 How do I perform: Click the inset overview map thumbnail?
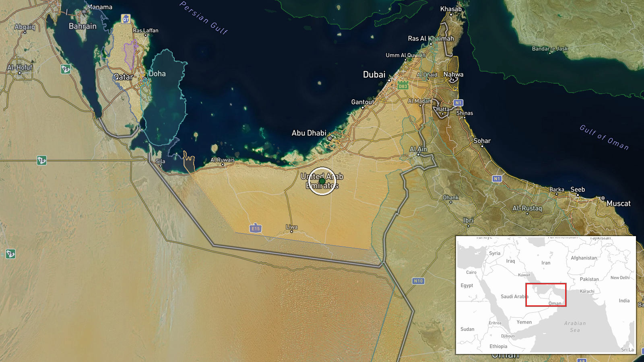click(x=546, y=295)
